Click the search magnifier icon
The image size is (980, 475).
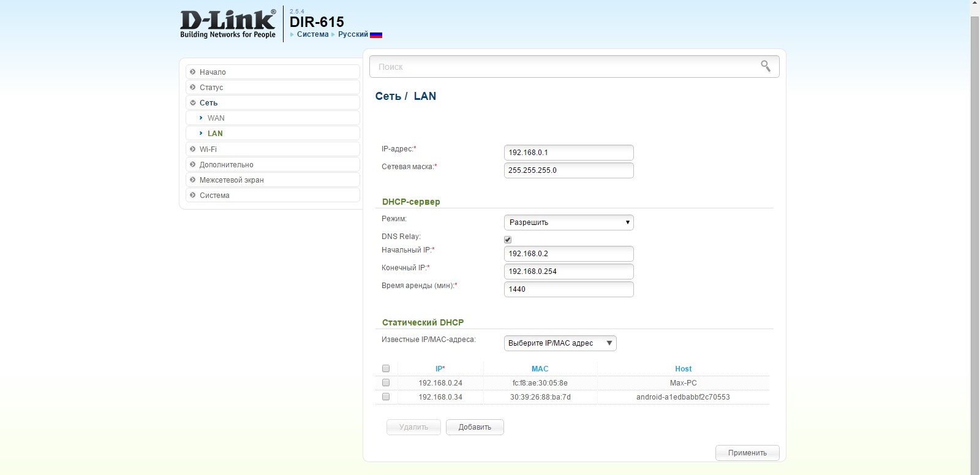766,66
